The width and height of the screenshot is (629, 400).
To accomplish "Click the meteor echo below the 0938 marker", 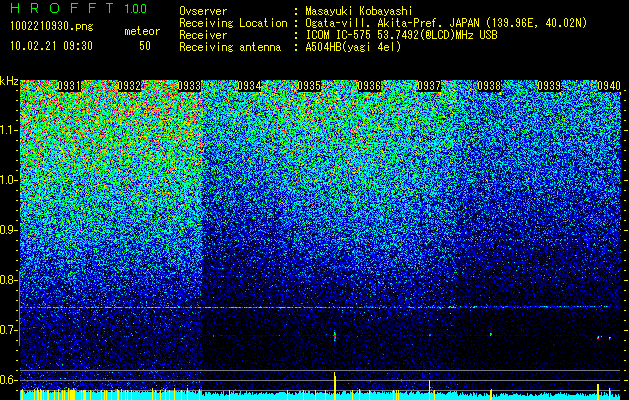I will 491,334.
